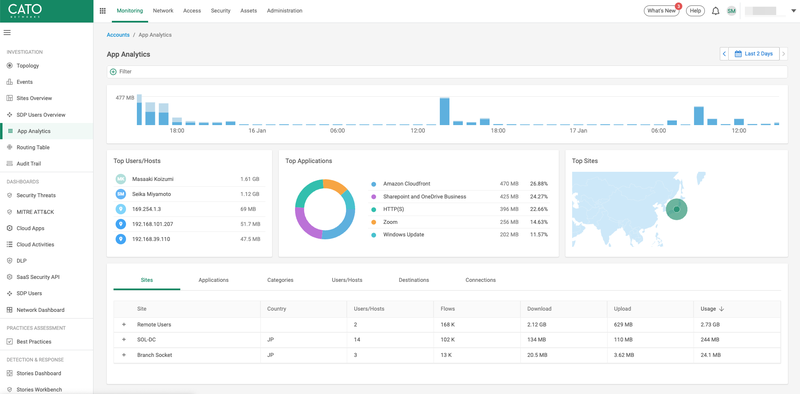Click the location pin icon for 169.254.1.3
The height and width of the screenshot is (394, 800).
point(120,209)
